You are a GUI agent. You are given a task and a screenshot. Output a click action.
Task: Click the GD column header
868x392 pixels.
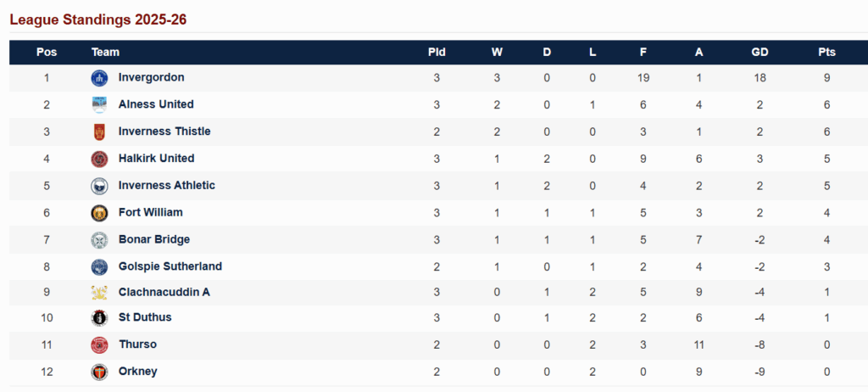click(759, 52)
